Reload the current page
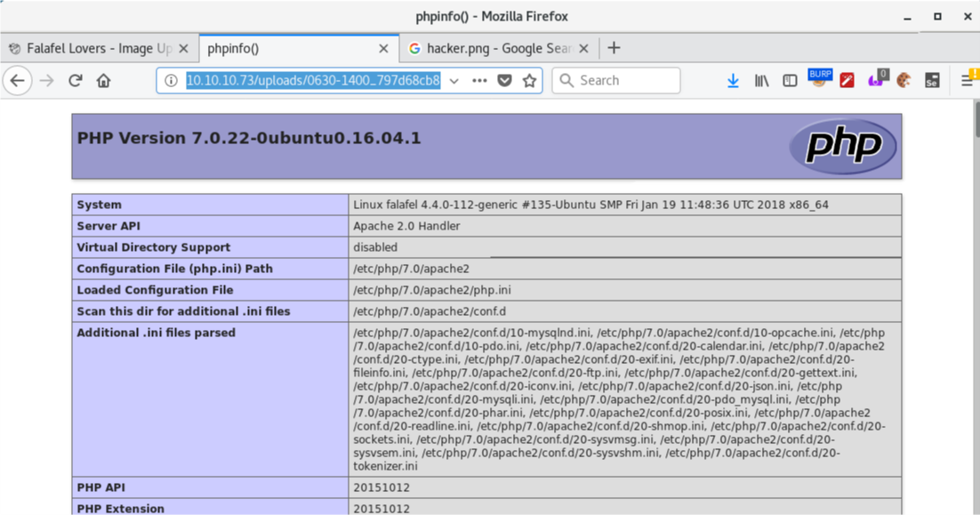The image size is (980, 515). click(76, 81)
